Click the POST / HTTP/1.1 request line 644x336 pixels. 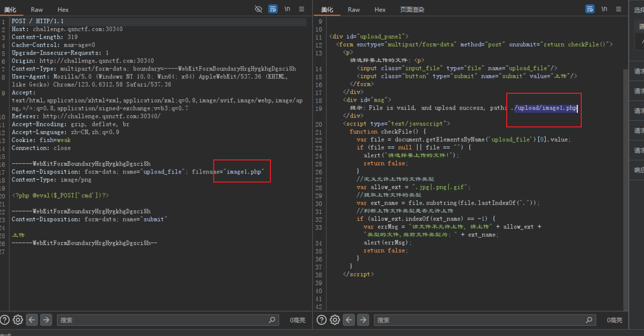pos(38,21)
